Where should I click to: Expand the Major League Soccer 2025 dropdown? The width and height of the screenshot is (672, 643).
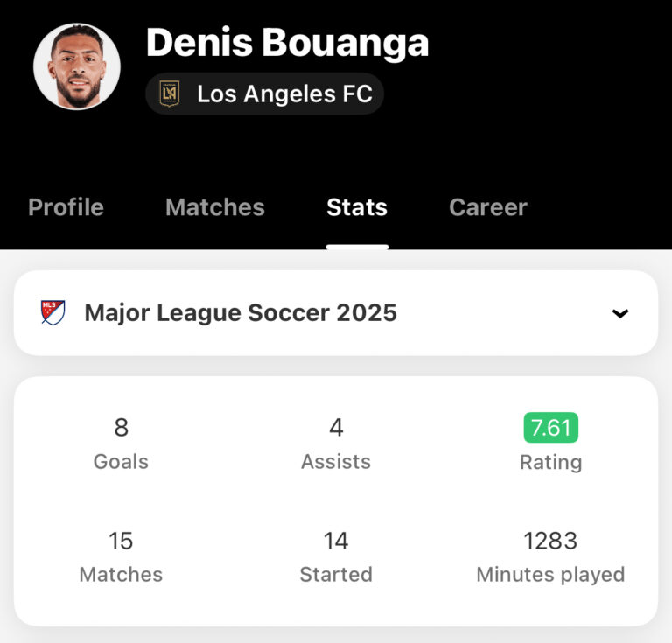[335, 312]
